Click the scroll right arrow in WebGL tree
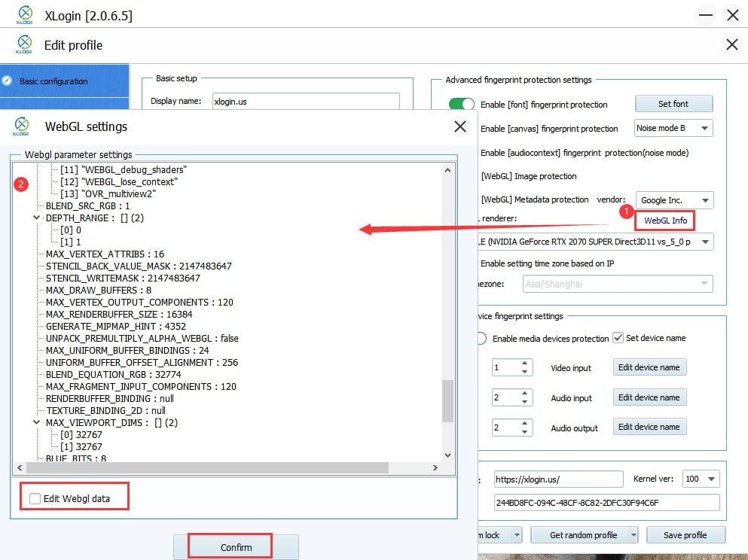Screen dimensions: 748x560 tap(435, 468)
